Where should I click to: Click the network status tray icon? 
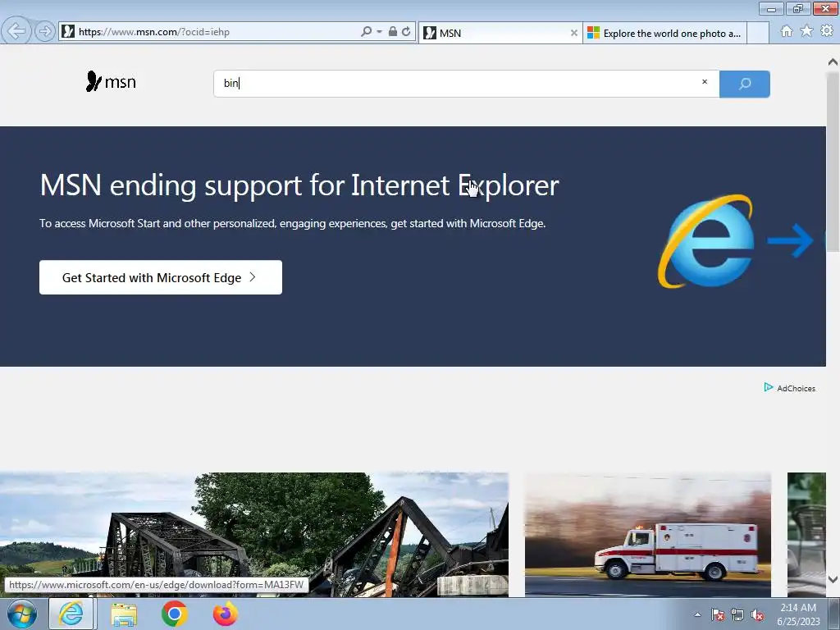click(x=737, y=615)
